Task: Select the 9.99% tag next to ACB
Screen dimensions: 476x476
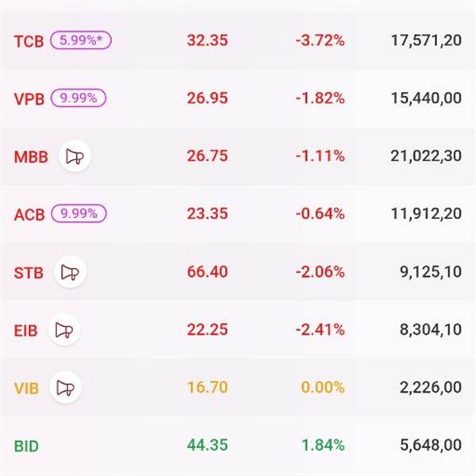Action: click(78, 214)
